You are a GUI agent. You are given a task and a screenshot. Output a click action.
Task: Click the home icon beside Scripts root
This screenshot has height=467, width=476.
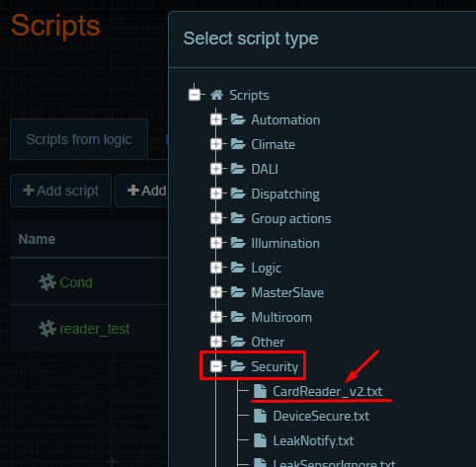(216, 95)
